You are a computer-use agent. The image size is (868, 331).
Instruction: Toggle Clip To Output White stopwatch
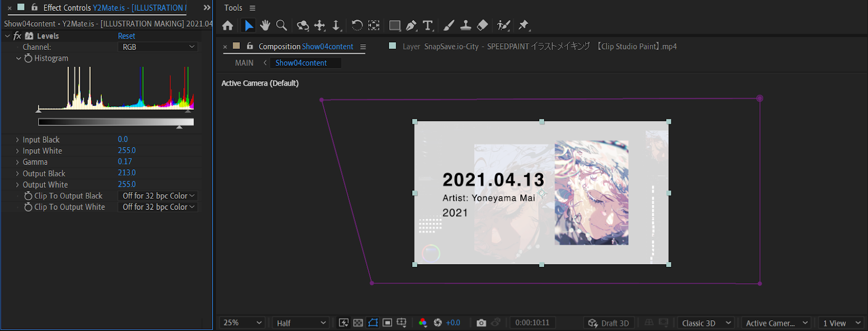[x=28, y=207]
